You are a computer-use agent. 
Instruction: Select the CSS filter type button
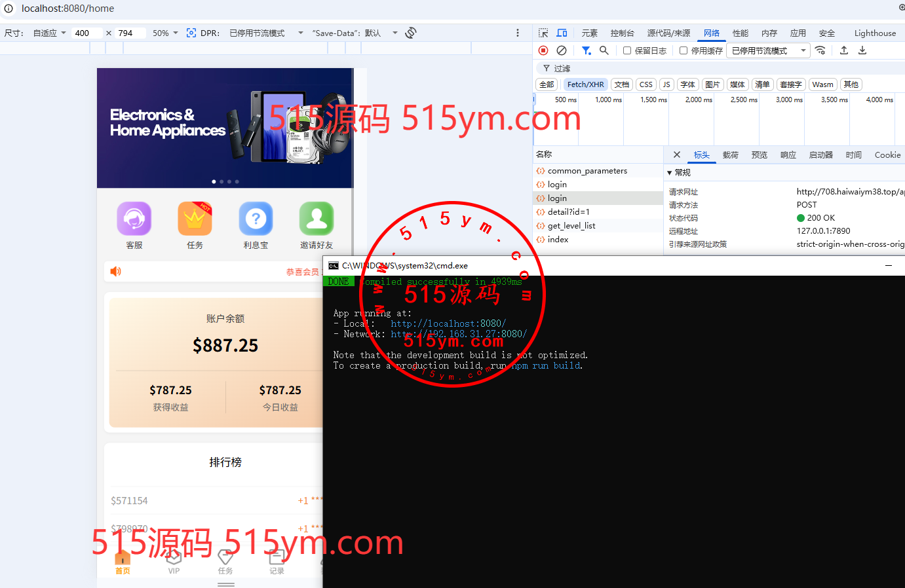[x=645, y=84]
